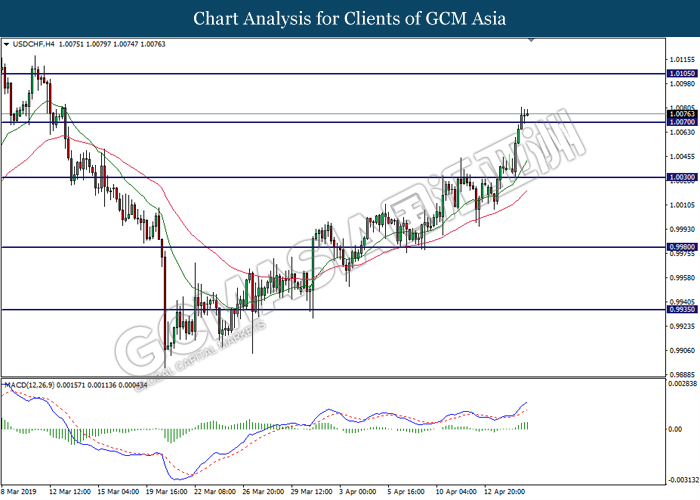
Task: Click the latest candlestick near 1.00763
Action: [526, 114]
